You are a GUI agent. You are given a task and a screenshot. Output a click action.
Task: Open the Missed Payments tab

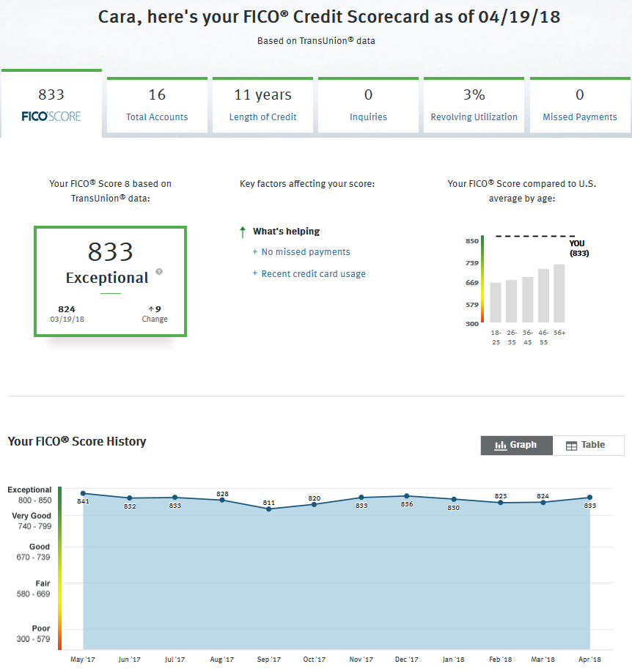click(580, 106)
